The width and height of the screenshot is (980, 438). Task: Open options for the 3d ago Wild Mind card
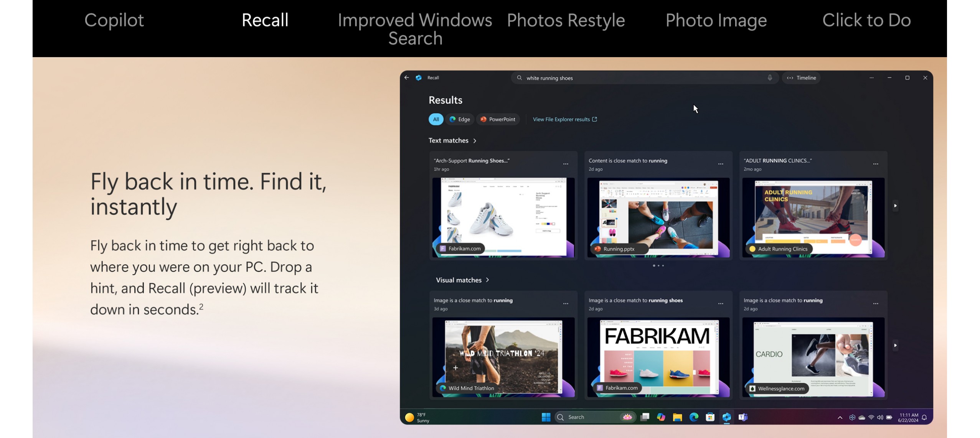566,304
